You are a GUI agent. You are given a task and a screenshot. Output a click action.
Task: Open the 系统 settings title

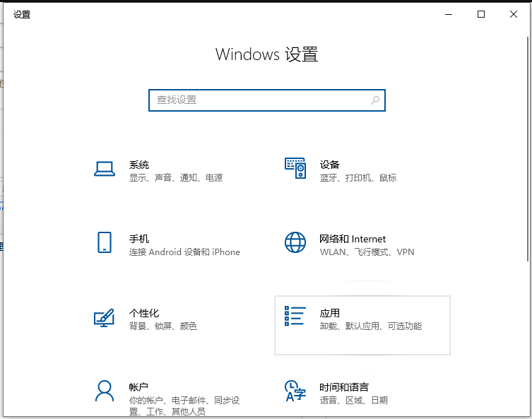click(x=139, y=165)
